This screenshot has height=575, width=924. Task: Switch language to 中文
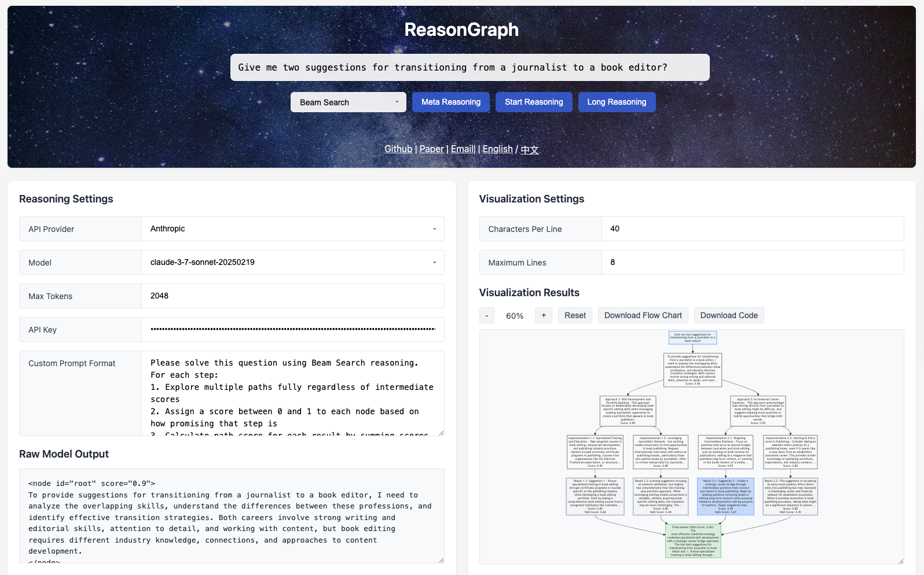(x=529, y=149)
